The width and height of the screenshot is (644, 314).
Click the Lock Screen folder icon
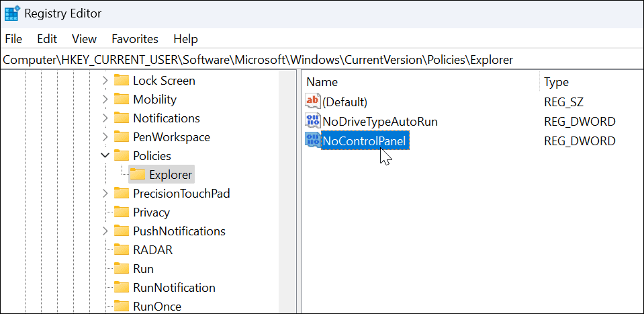[122, 81]
